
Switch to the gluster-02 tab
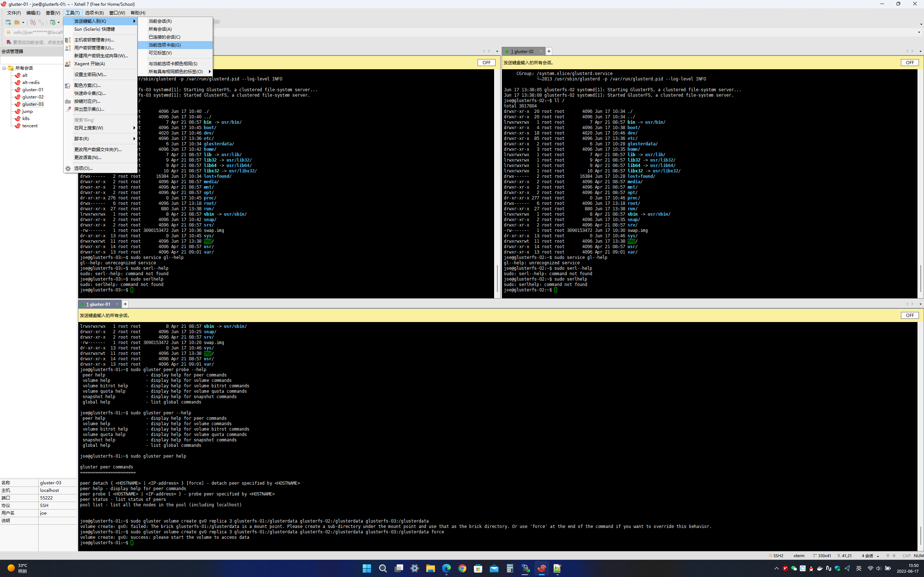click(523, 52)
